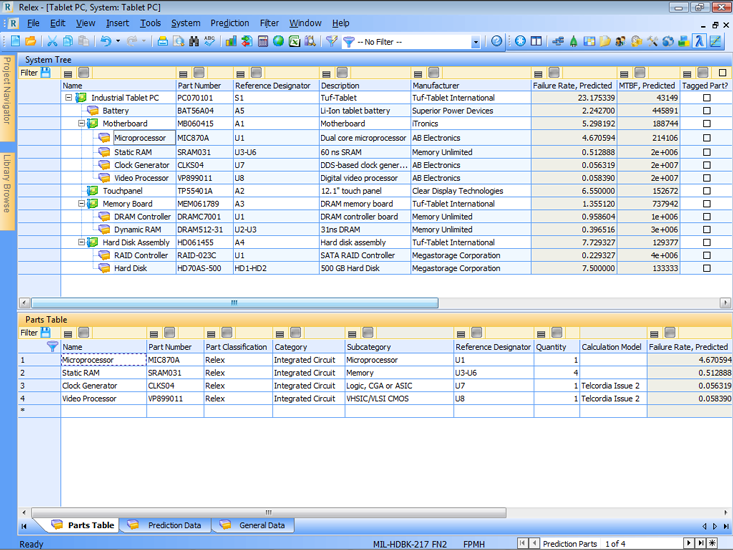Collapse the Hard Disk Assembly tree node
Viewport: 733px width, 550px height.
[x=81, y=242]
